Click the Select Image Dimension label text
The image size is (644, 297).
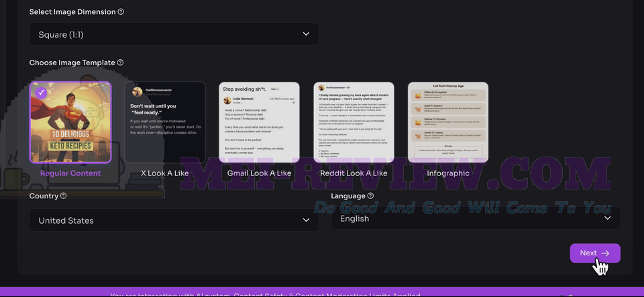(72, 12)
